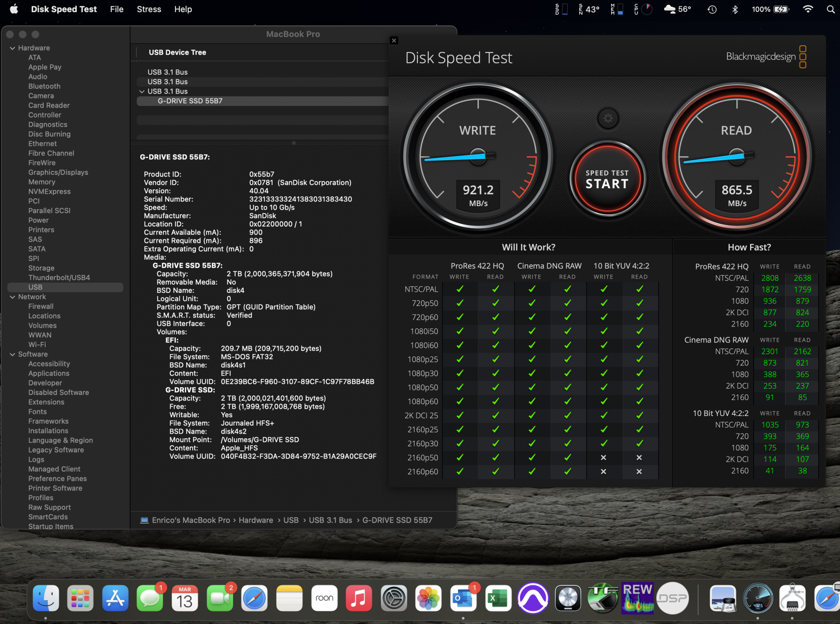Open the Stress menu
Image resolution: width=840 pixels, height=624 pixels.
tap(149, 9)
